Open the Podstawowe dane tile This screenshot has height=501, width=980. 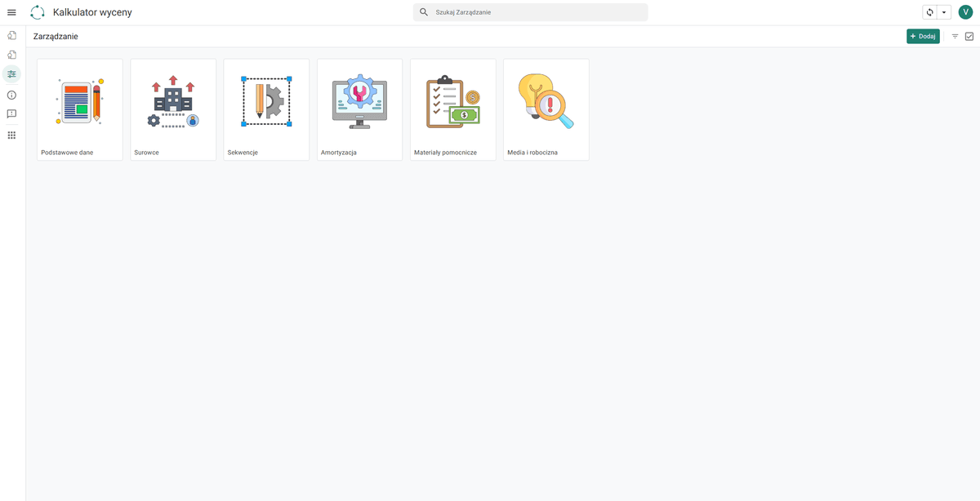[80, 109]
